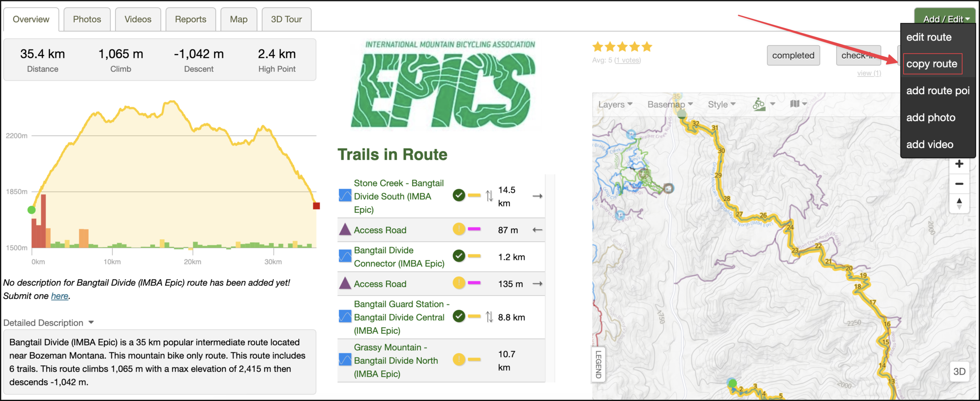Switch to the Photos tab
980x401 pixels.
(x=87, y=19)
